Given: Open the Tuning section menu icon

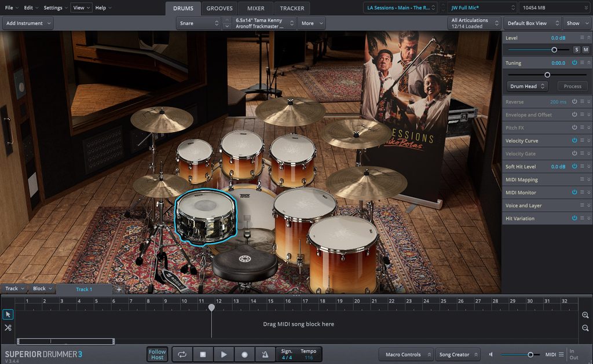Looking at the screenshot, I should tap(582, 62).
